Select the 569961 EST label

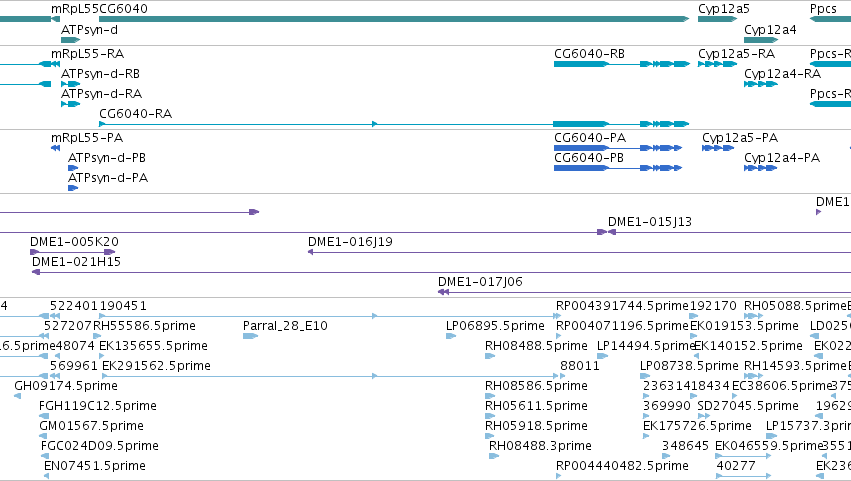pyautogui.click(x=74, y=366)
